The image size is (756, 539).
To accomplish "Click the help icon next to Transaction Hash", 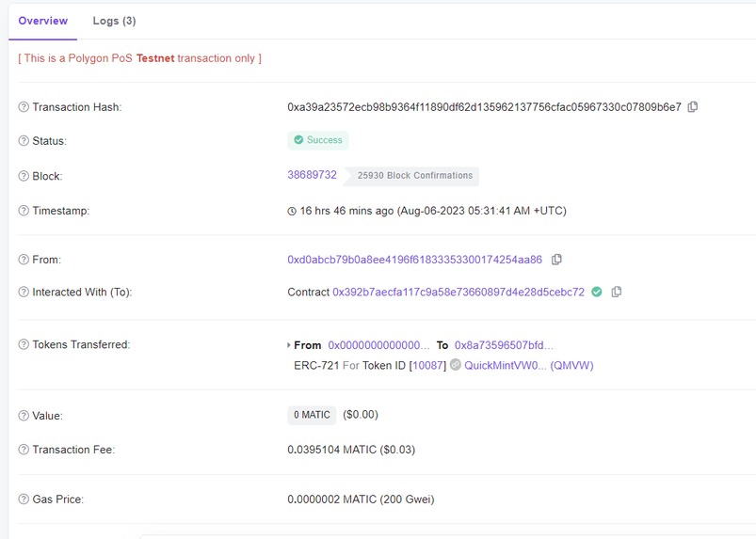I will (24, 107).
